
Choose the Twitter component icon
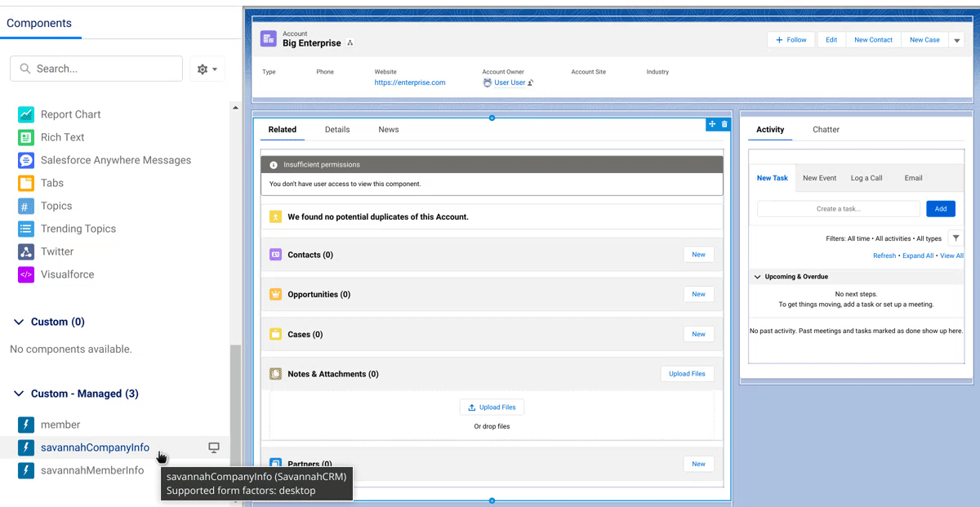pos(26,252)
